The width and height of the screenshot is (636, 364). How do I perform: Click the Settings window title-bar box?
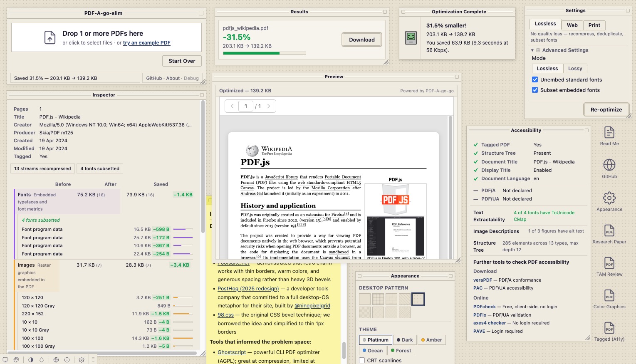click(x=628, y=11)
